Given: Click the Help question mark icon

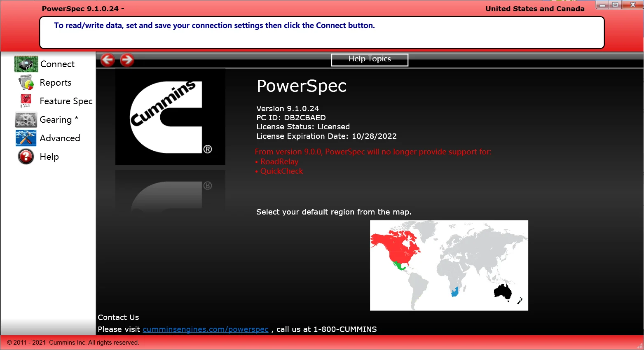Looking at the screenshot, I should (26, 156).
